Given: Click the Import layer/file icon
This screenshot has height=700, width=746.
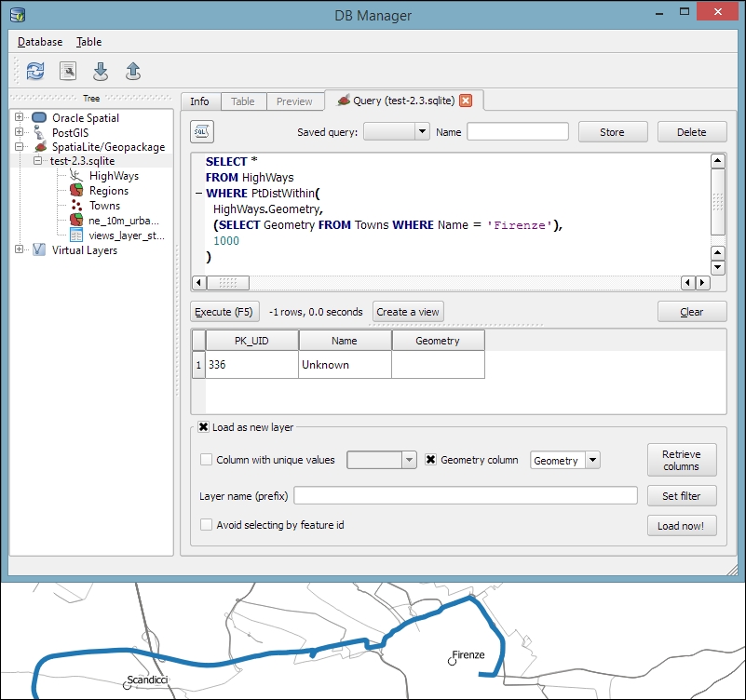Looking at the screenshot, I should 101,71.
